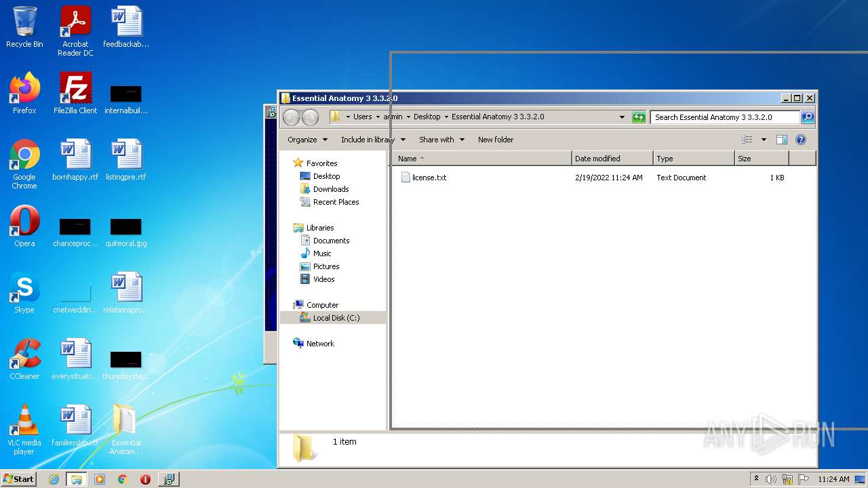Click the Chrome taskbar icon

(122, 479)
